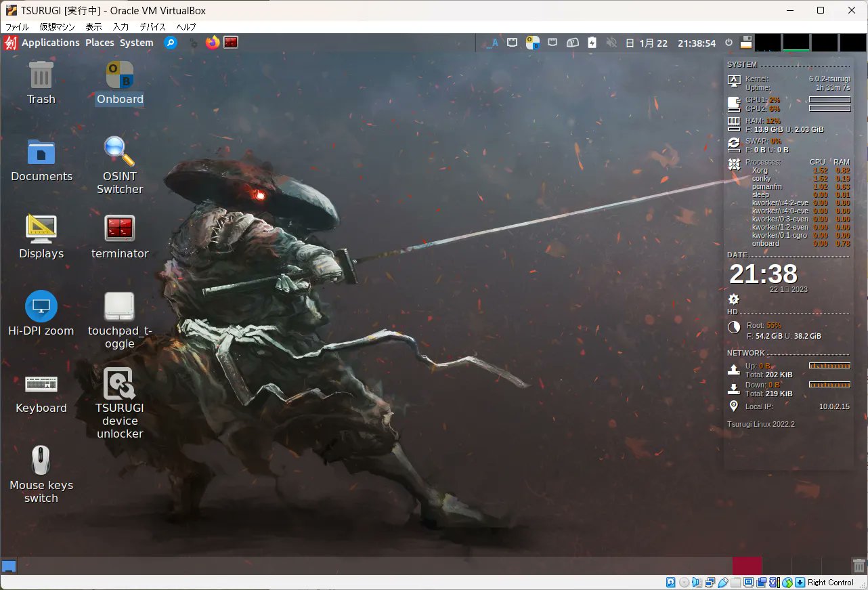Click the recording status icon
This screenshot has height=590, width=868.
tap(762, 583)
